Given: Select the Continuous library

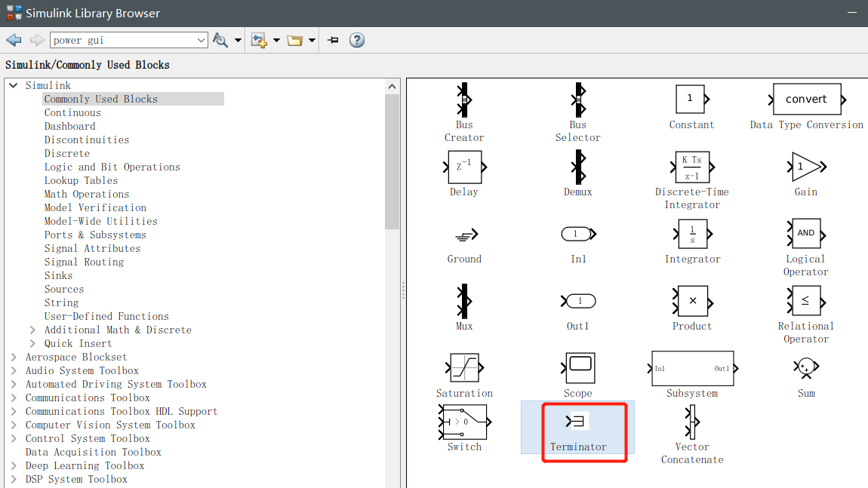Looking at the screenshot, I should click(72, 112).
